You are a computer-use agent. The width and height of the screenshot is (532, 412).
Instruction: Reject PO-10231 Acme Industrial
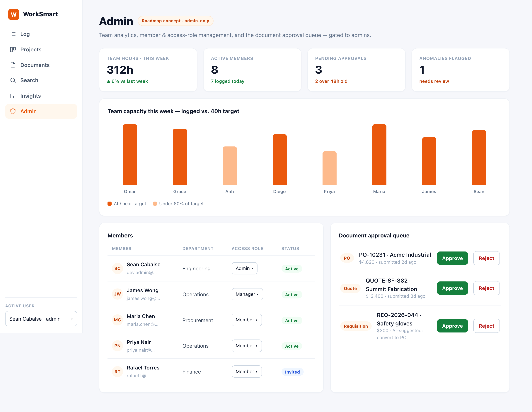pyautogui.click(x=486, y=258)
